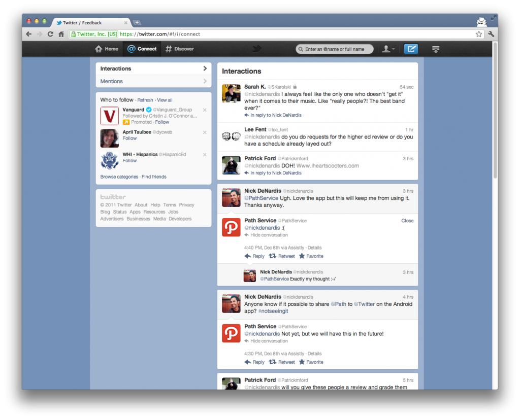This screenshot has width=520, height=420.
Task: Click @PathService in the Ugh tweet
Action: (x=262, y=198)
